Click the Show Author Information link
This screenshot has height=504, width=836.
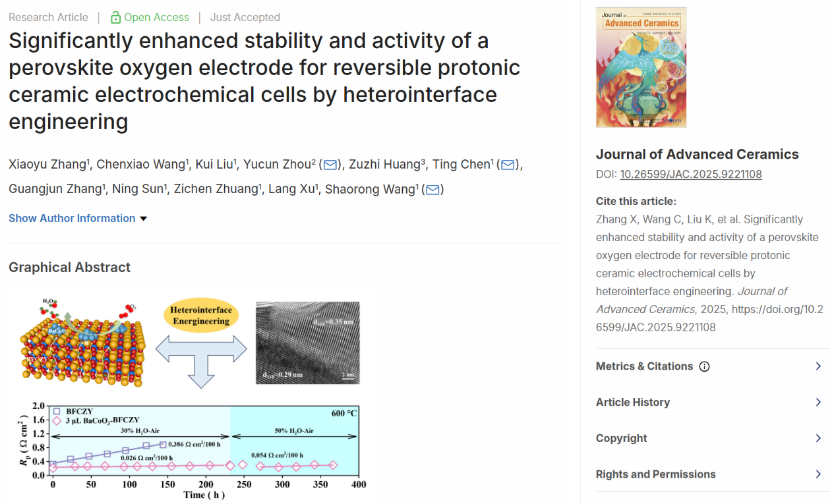(x=72, y=219)
